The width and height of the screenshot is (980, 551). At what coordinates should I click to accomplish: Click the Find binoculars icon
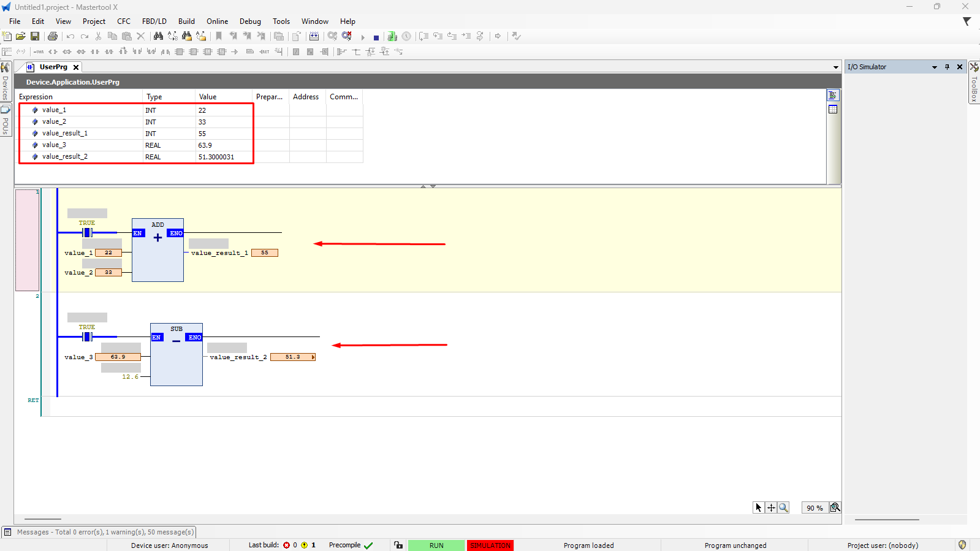coord(158,37)
